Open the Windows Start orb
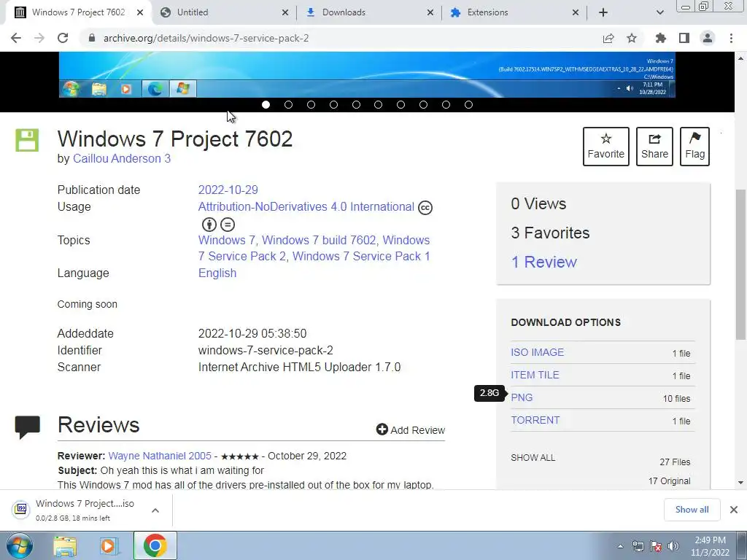Viewport: 747px width, 560px height. (x=20, y=545)
